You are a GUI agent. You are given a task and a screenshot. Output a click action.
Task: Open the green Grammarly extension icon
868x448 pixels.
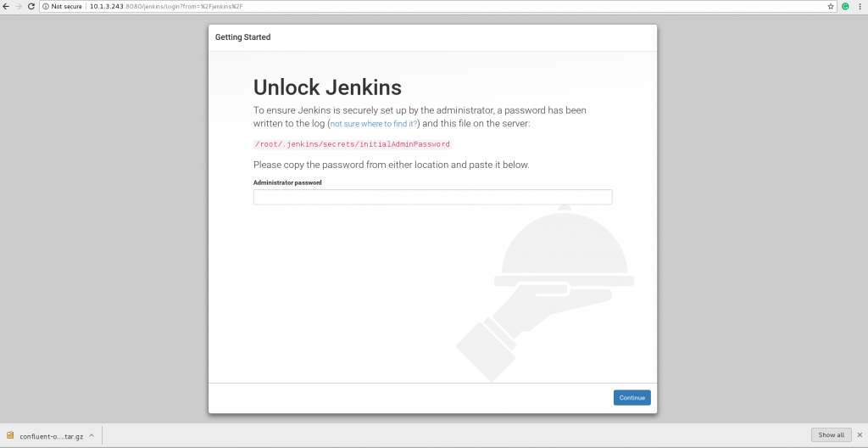[845, 7]
